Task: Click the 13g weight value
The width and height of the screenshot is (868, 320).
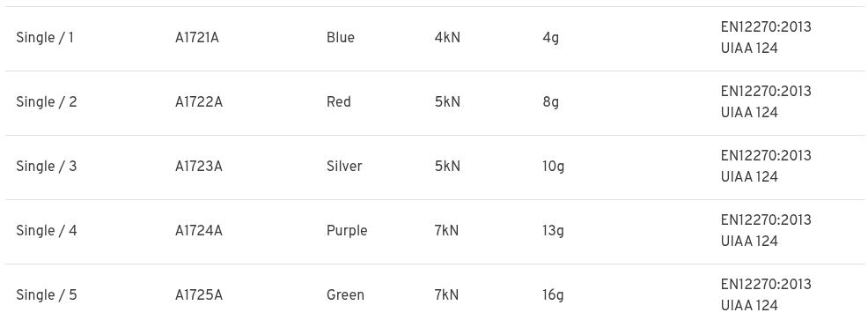Action: (554, 231)
